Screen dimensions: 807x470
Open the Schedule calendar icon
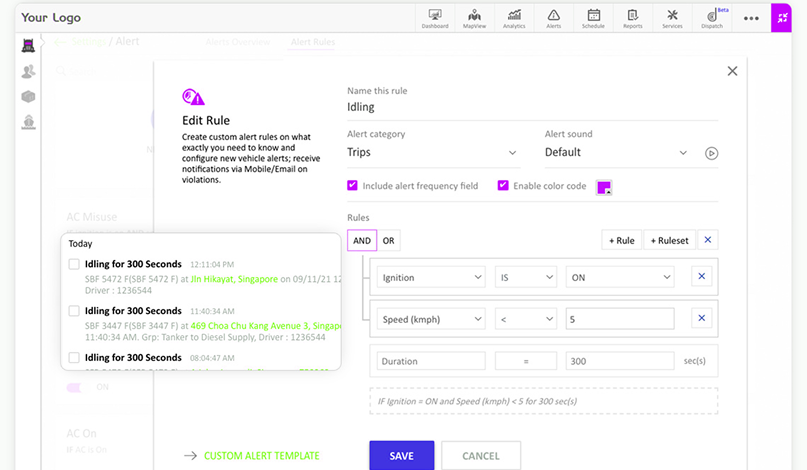pyautogui.click(x=594, y=17)
